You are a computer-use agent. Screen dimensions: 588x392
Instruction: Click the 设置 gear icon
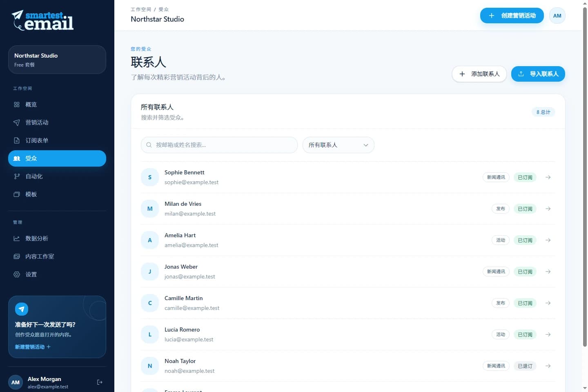pos(17,274)
